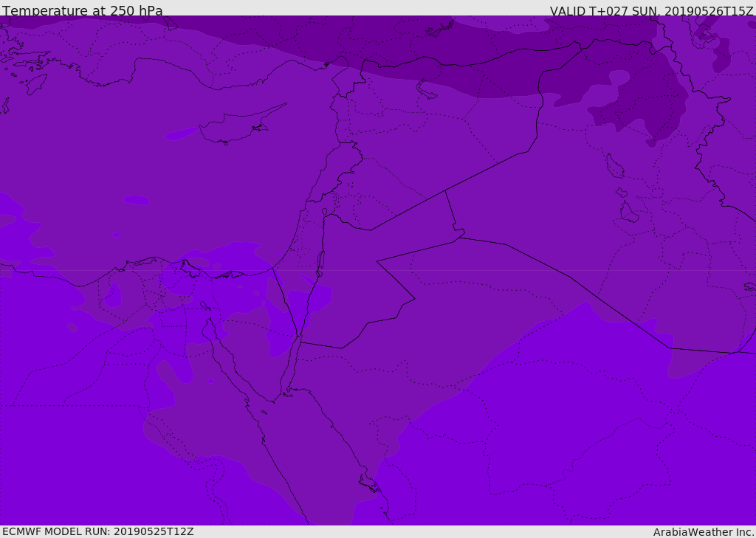The width and height of the screenshot is (756, 538).
Task: Click the 'ArabiaWeather Inc.' credit text
Action: coord(703,532)
